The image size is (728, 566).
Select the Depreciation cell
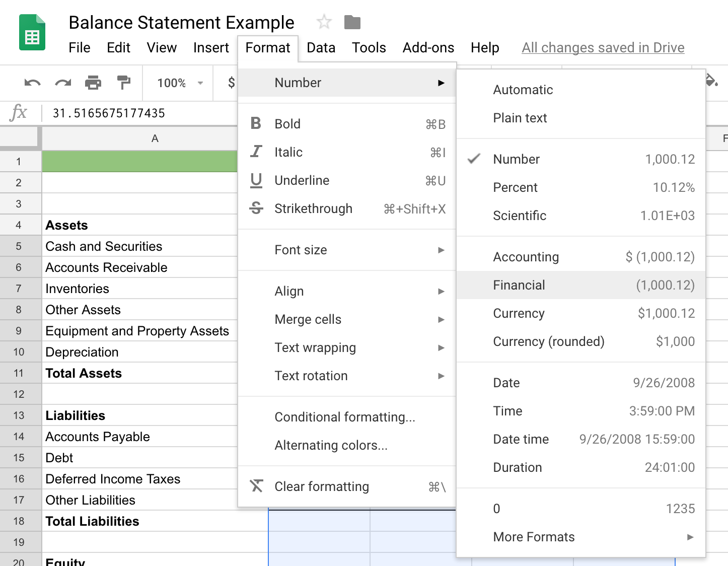coord(140,352)
